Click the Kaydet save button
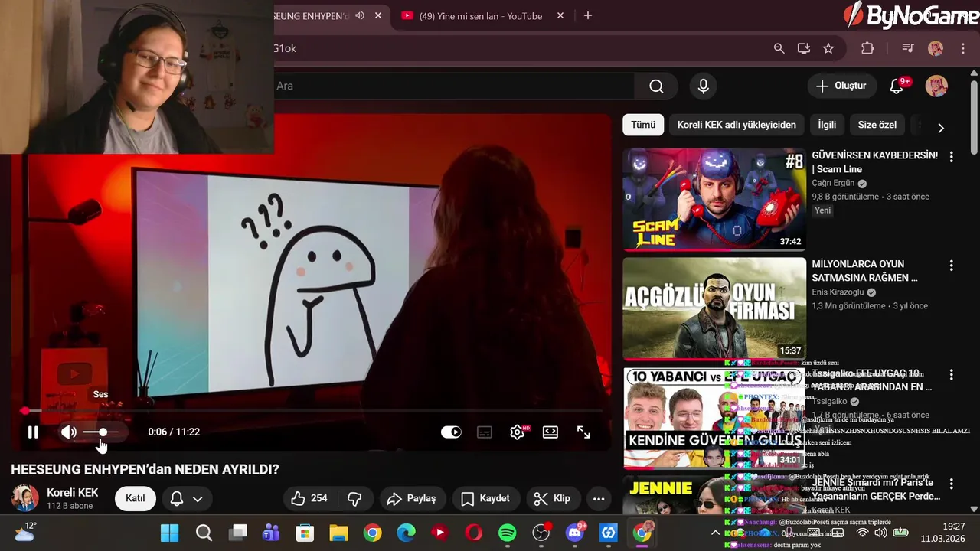Image resolution: width=980 pixels, height=551 pixels. (x=485, y=498)
